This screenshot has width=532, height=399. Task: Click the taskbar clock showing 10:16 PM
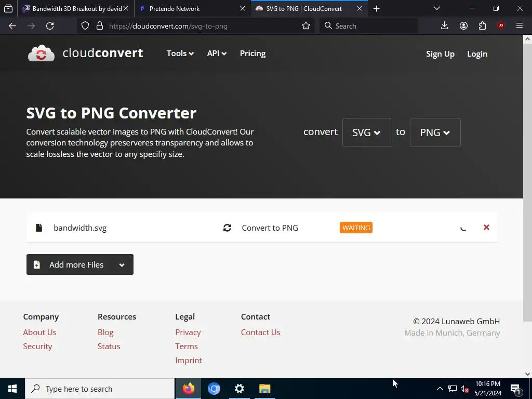pyautogui.click(x=487, y=389)
